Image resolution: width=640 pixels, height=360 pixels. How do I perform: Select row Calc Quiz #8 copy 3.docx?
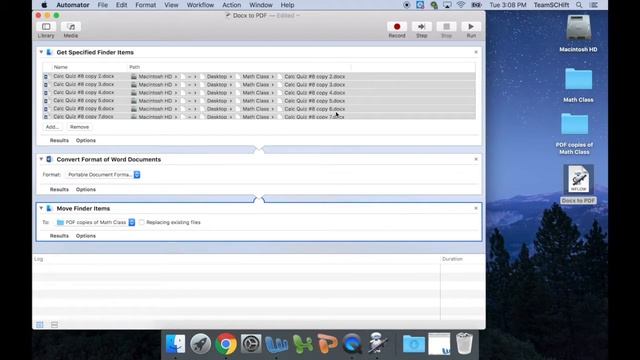259,84
